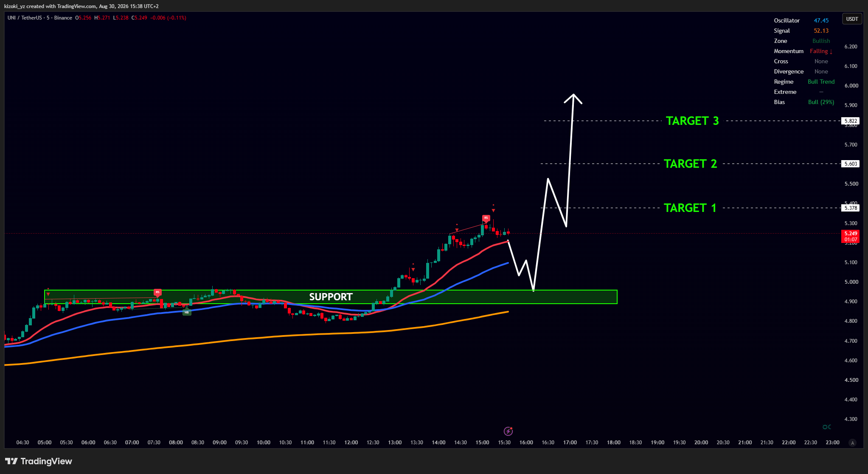
Task: Click the 6.000 price axis label
Action: click(x=851, y=86)
